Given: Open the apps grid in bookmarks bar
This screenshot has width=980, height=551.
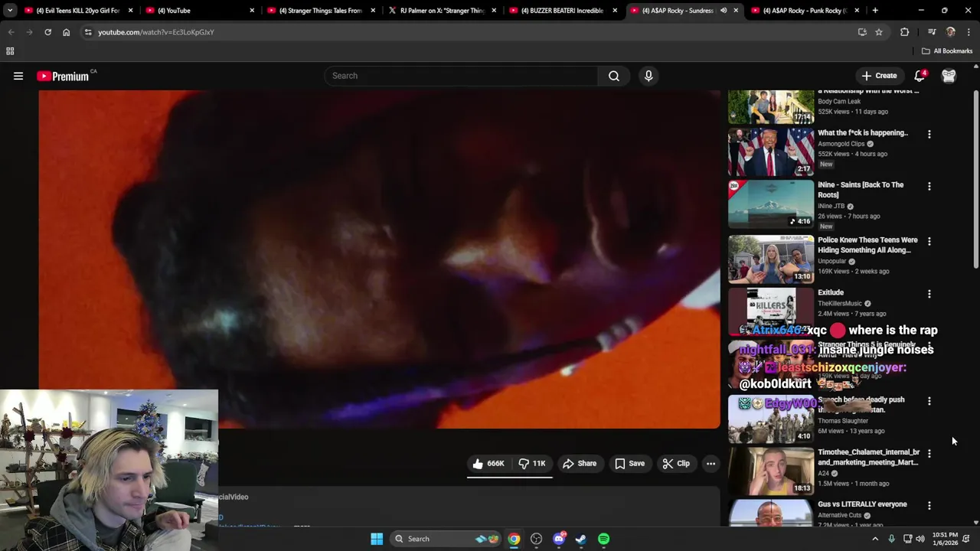Looking at the screenshot, I should (x=10, y=51).
